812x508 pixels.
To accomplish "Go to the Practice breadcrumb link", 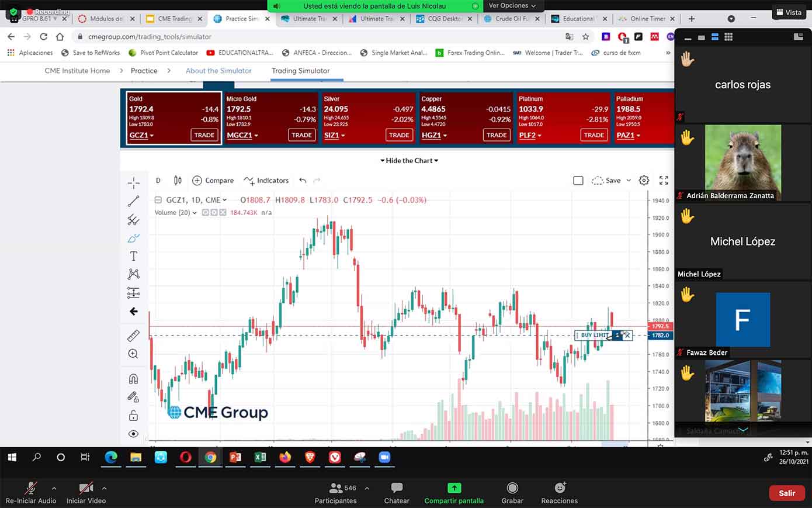I will [x=144, y=71].
